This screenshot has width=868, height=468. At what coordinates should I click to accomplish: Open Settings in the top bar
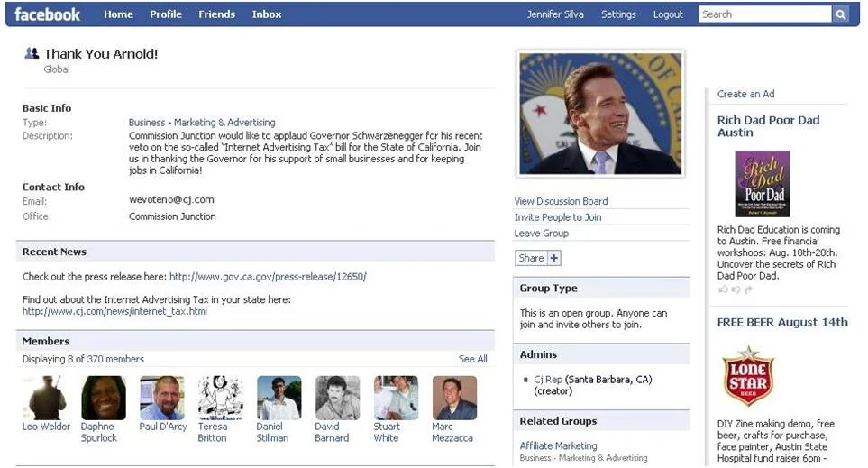click(x=618, y=14)
